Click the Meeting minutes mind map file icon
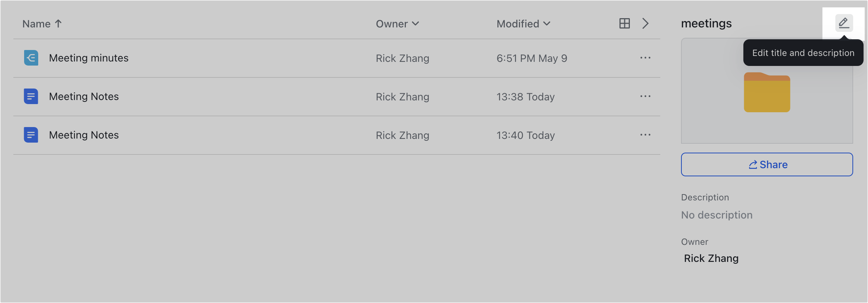Viewport: 868px width, 303px height. [x=31, y=58]
